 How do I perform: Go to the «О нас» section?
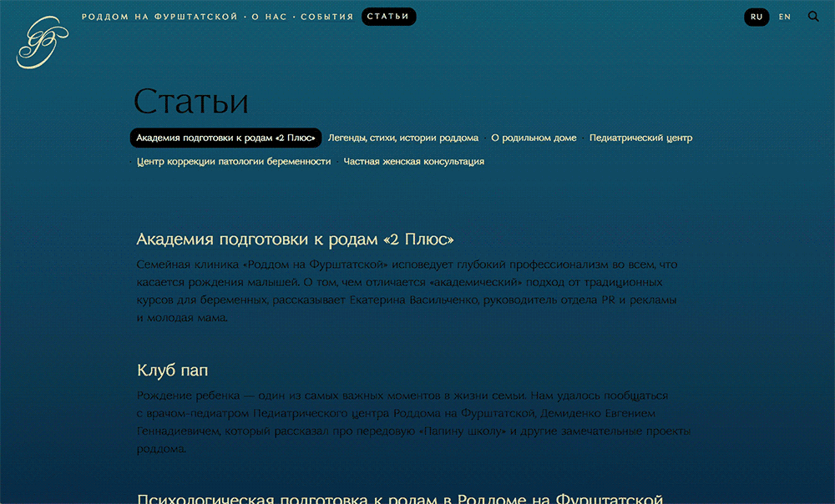[x=269, y=17]
